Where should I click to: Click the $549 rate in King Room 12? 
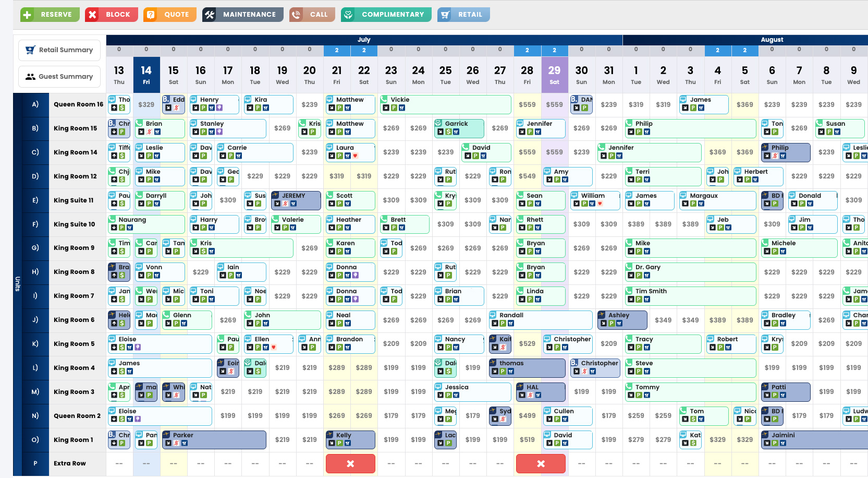527,176
